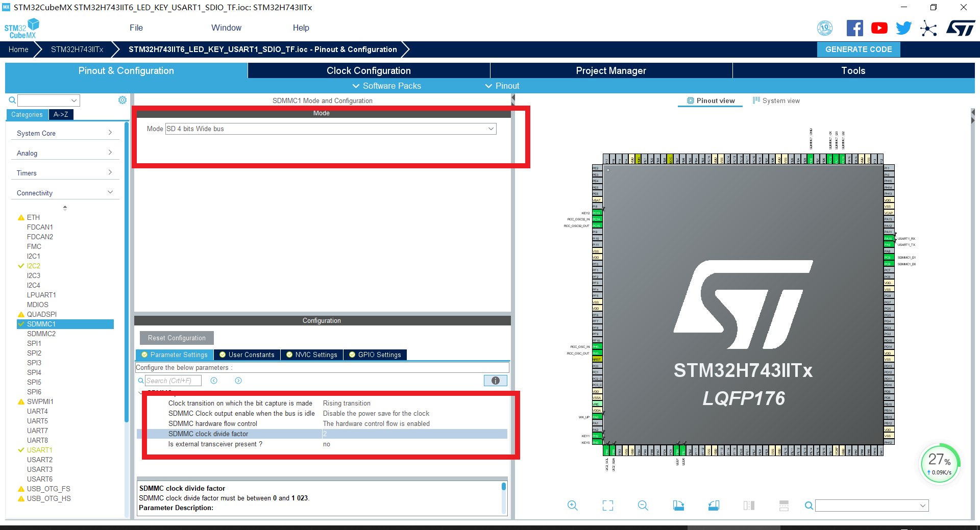The width and height of the screenshot is (980, 530).
Task: Open the settings gear near the search box
Action: click(122, 100)
